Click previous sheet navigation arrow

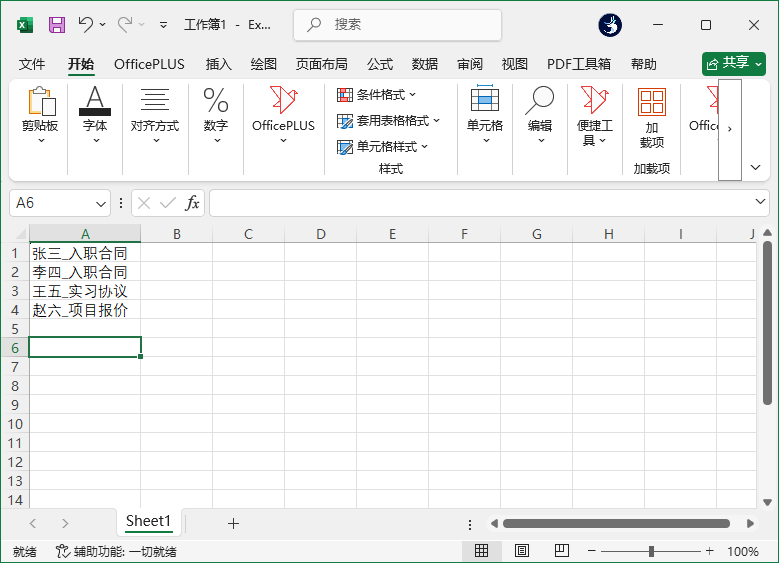(33, 523)
